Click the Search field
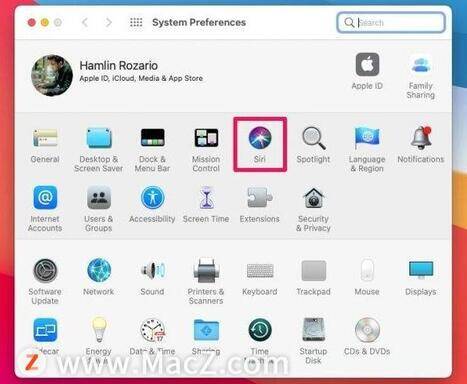The image size is (467, 384). coord(391,22)
